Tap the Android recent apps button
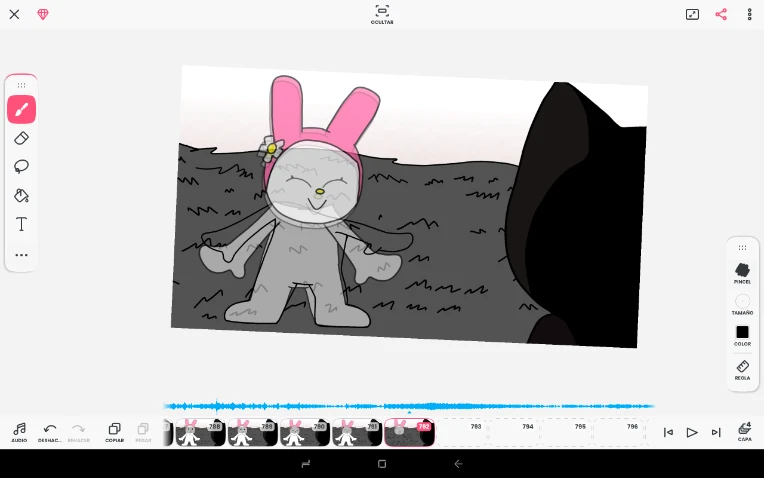The width and height of the screenshot is (764, 478). pos(306,464)
